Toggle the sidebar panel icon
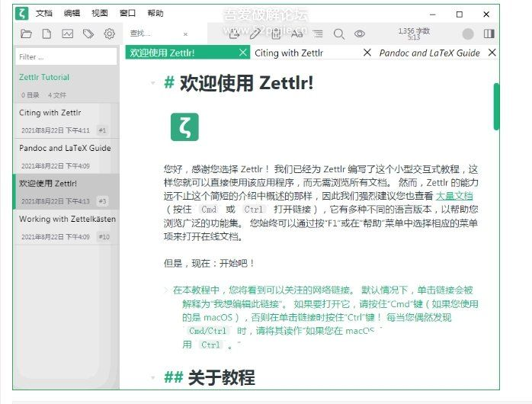Viewport: 532px width, 404px height. (489, 34)
